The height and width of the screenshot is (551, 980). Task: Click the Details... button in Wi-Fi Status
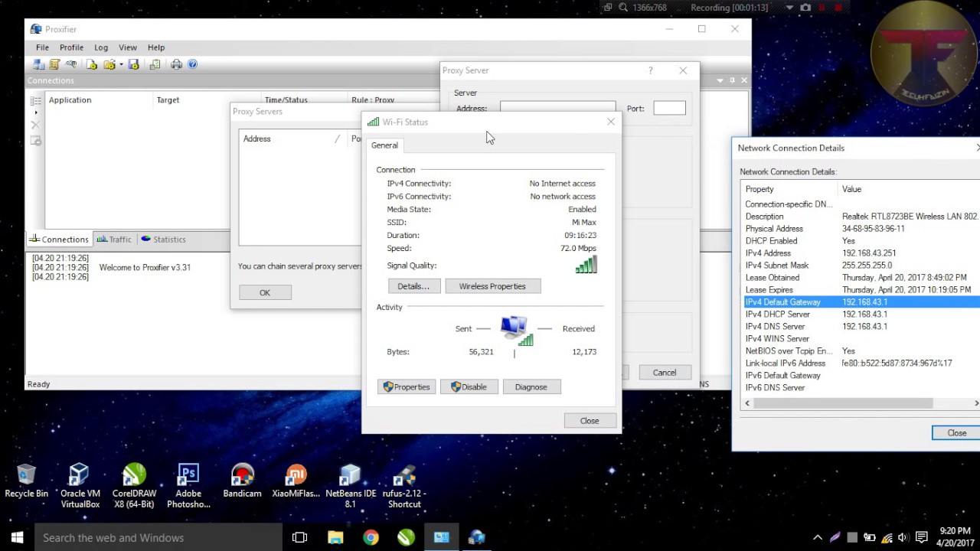tap(413, 286)
